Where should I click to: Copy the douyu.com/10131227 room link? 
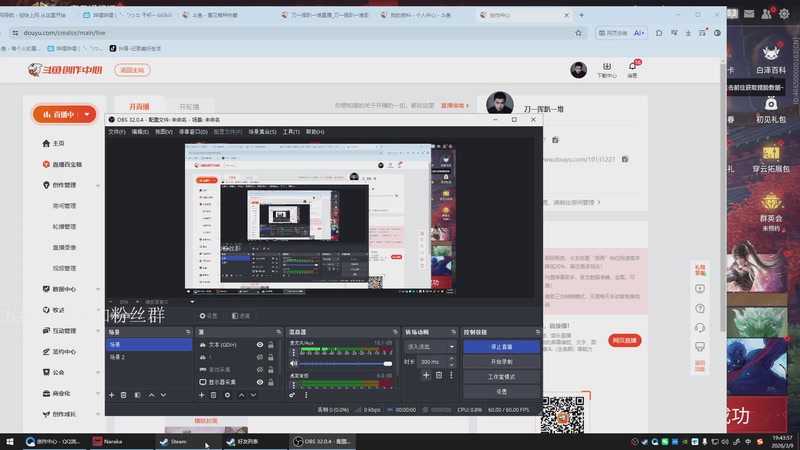[x=625, y=159]
